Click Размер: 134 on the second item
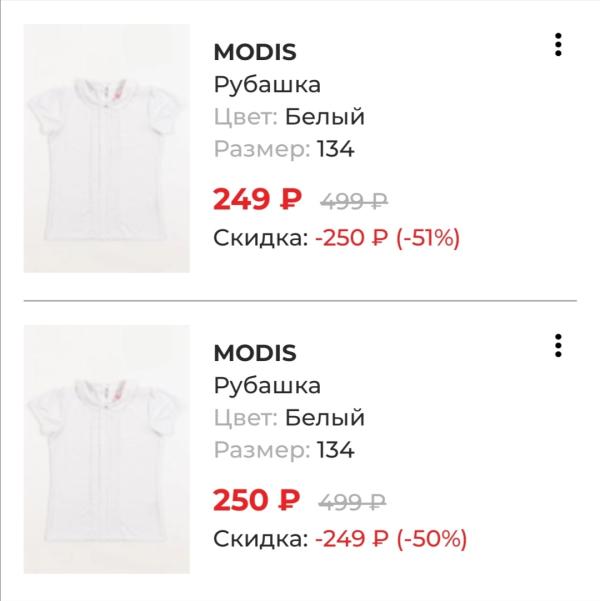The height and width of the screenshot is (601, 600). (x=284, y=450)
